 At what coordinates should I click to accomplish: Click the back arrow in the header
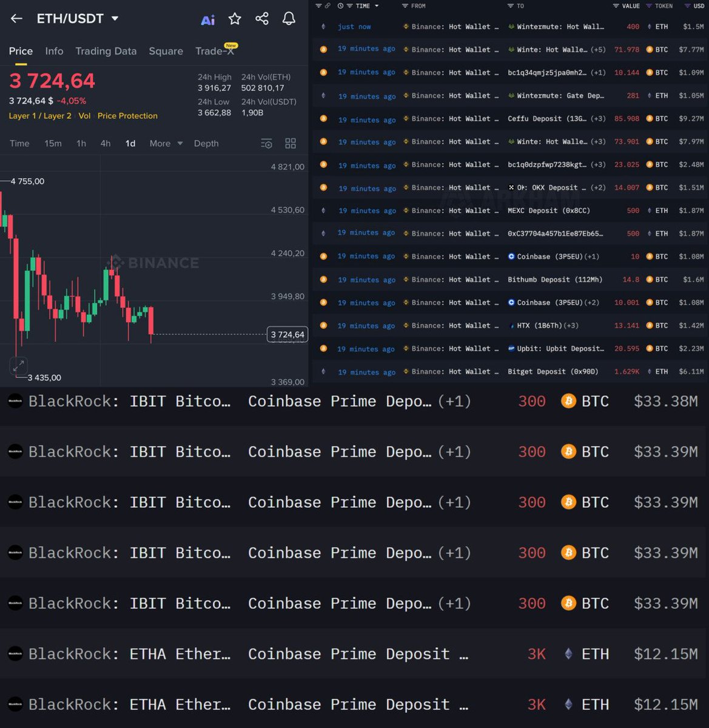(16, 18)
